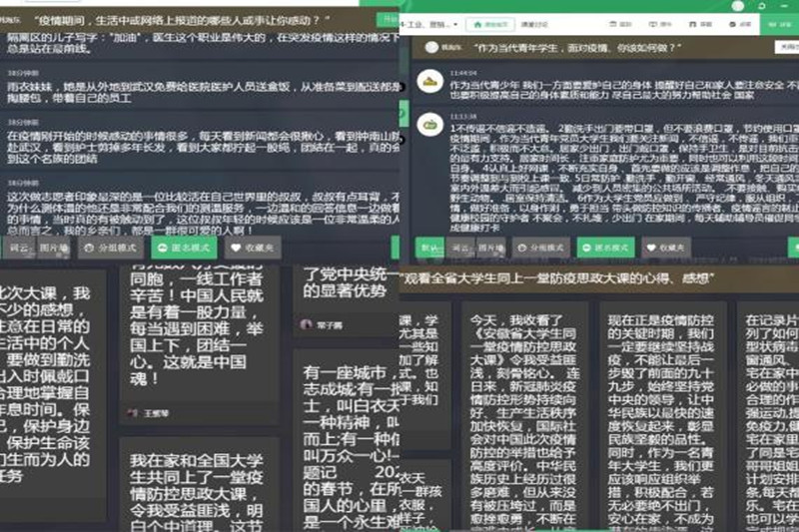Click the third icon item right of 课堂讨论
Screen dimensions: 799x532
[700, 24]
